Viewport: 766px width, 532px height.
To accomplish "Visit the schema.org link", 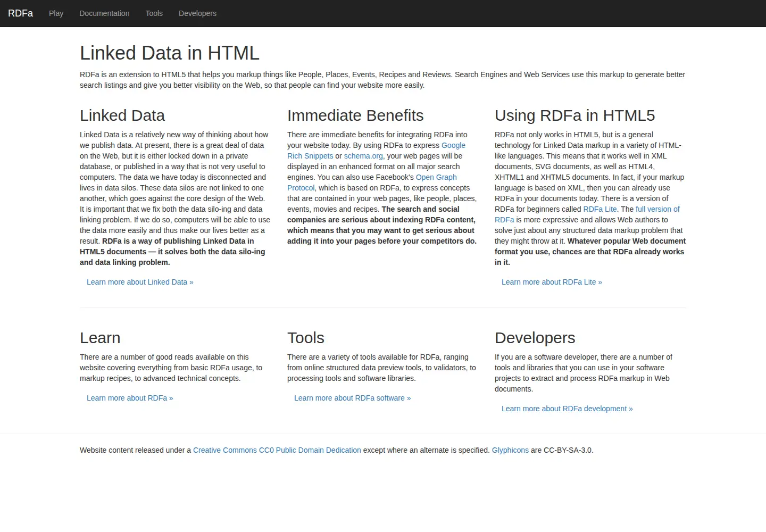I will pyautogui.click(x=363, y=156).
